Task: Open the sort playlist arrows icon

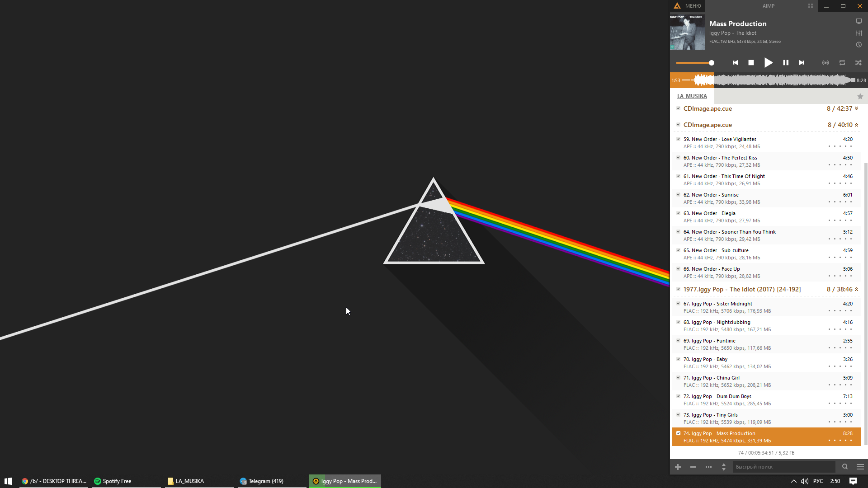Action: coord(724,467)
